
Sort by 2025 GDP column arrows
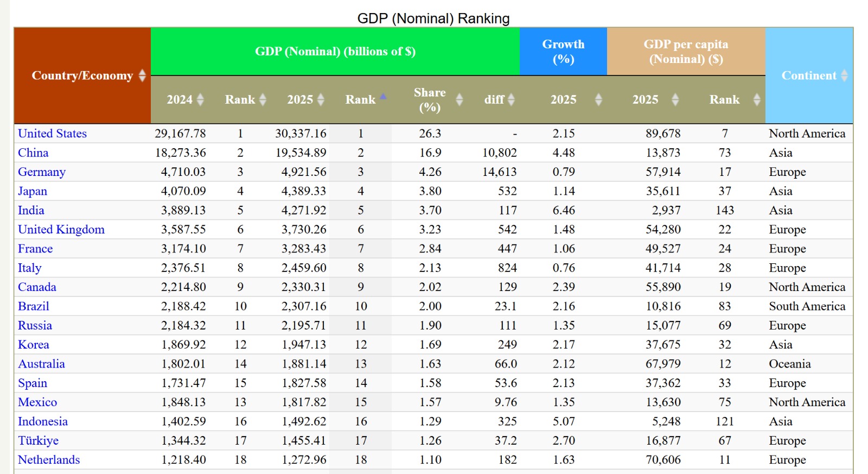click(x=321, y=99)
